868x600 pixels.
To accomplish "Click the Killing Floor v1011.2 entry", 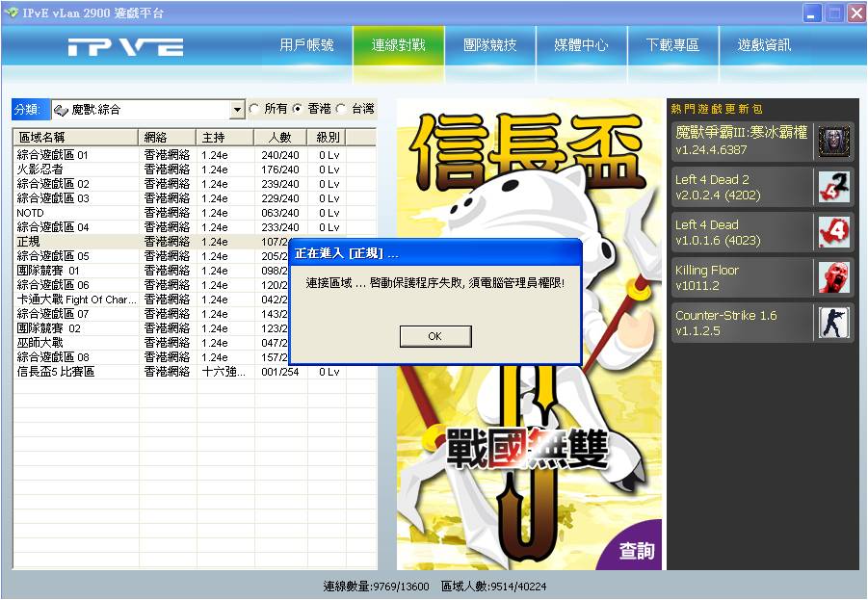I will coord(762,277).
